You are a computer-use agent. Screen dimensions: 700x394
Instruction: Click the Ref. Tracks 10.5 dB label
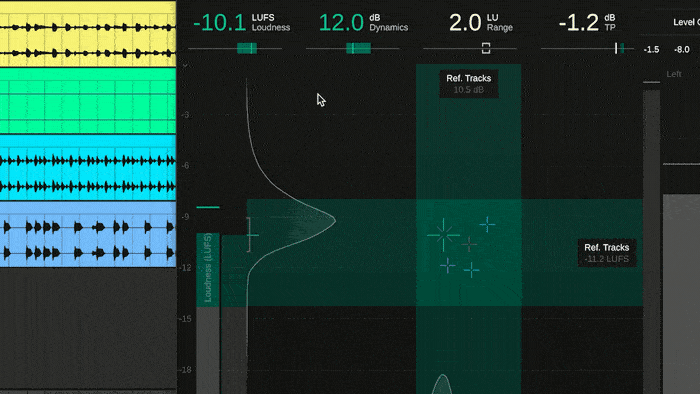469,84
